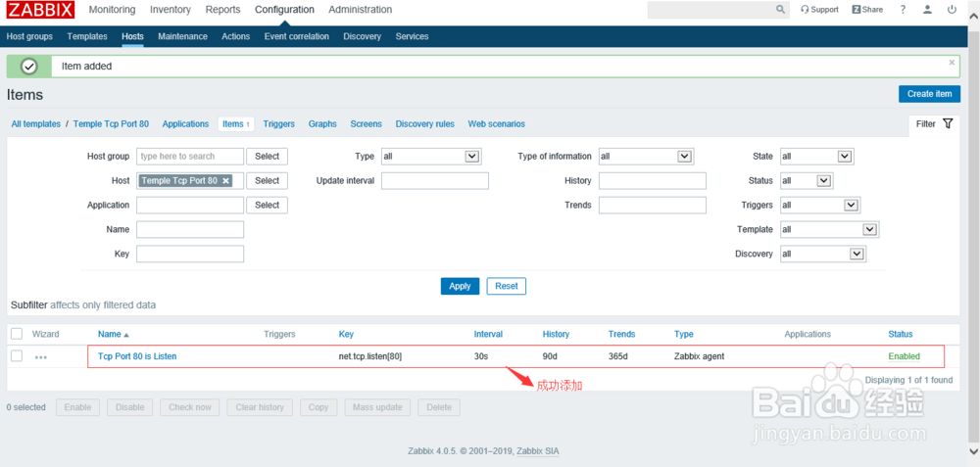
Task: Sort the table by Key column
Action: [x=346, y=334]
